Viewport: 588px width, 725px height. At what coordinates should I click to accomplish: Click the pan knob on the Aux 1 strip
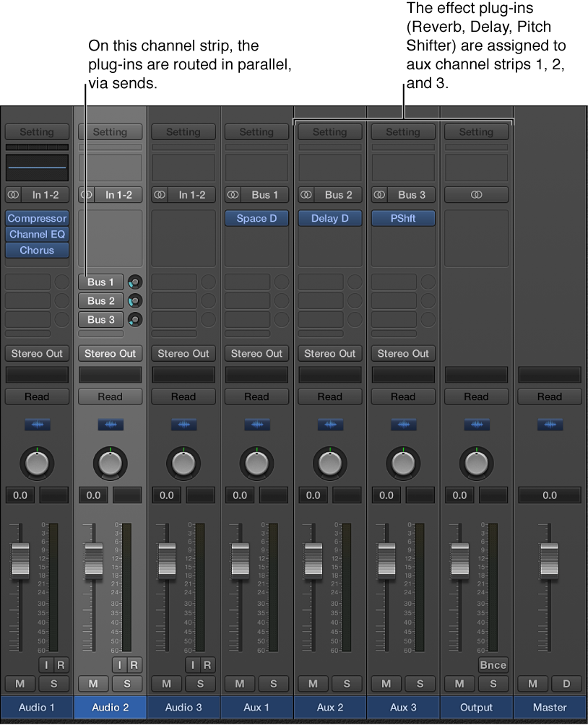point(256,463)
